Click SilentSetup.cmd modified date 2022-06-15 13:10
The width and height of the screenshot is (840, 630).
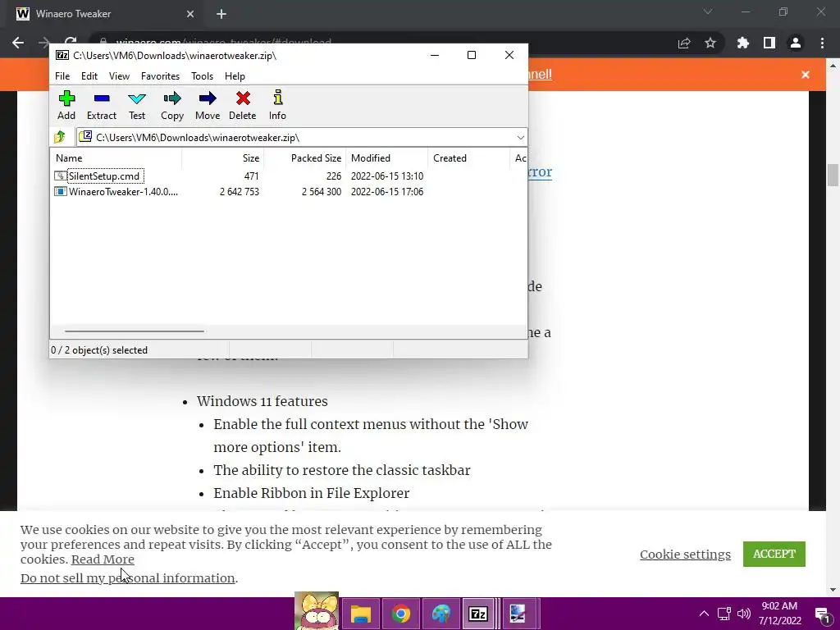coord(387,176)
